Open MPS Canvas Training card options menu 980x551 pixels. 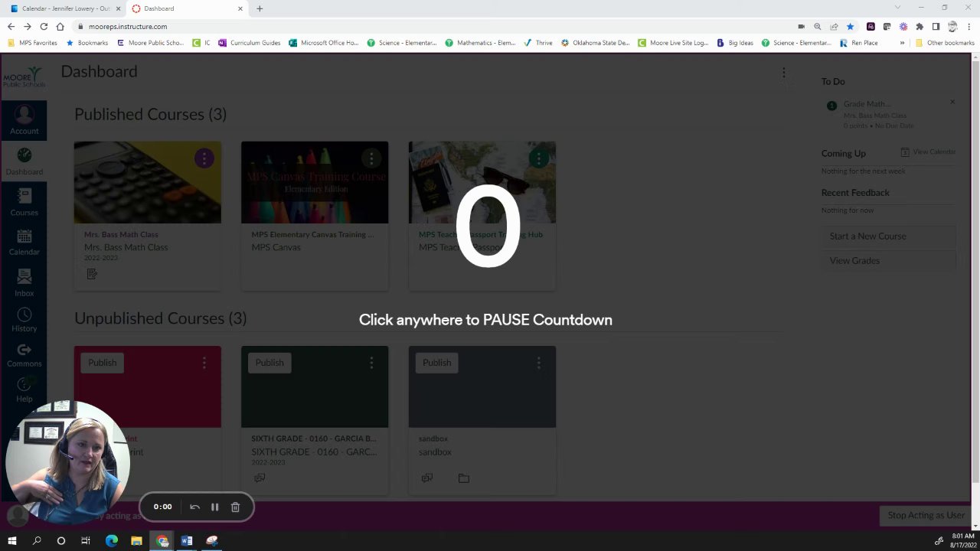371,158
